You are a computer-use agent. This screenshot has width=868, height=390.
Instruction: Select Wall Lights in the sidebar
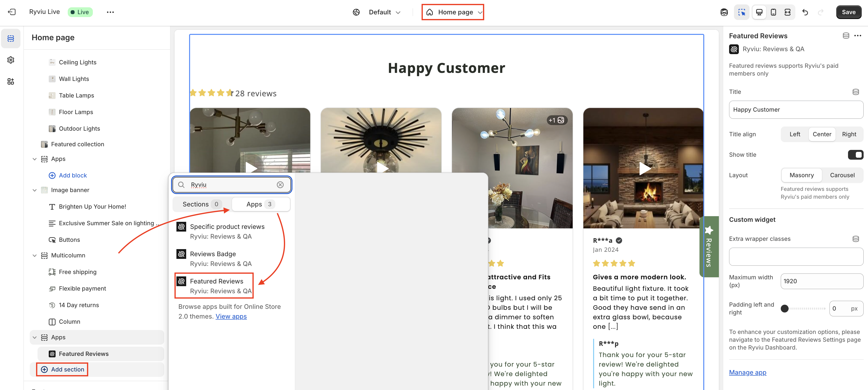(x=74, y=79)
